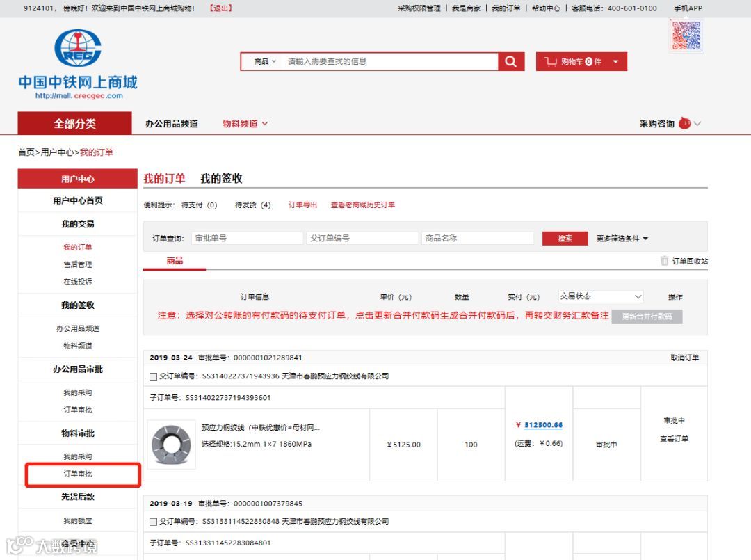Image resolution: width=751 pixels, height=560 pixels.
Task: Focus the 审批单号 input field
Action: point(247,238)
